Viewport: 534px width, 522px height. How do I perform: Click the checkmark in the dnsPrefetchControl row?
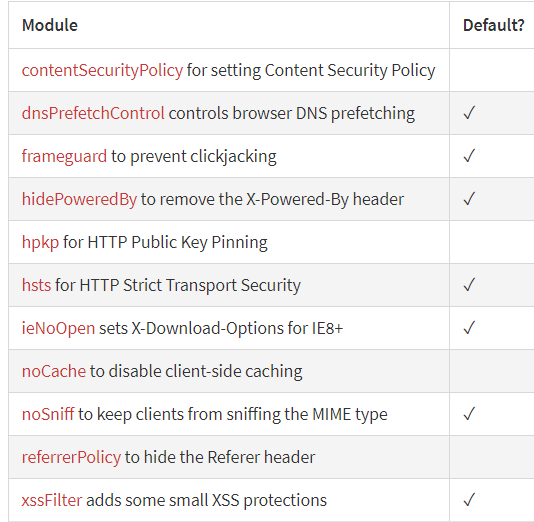469,113
